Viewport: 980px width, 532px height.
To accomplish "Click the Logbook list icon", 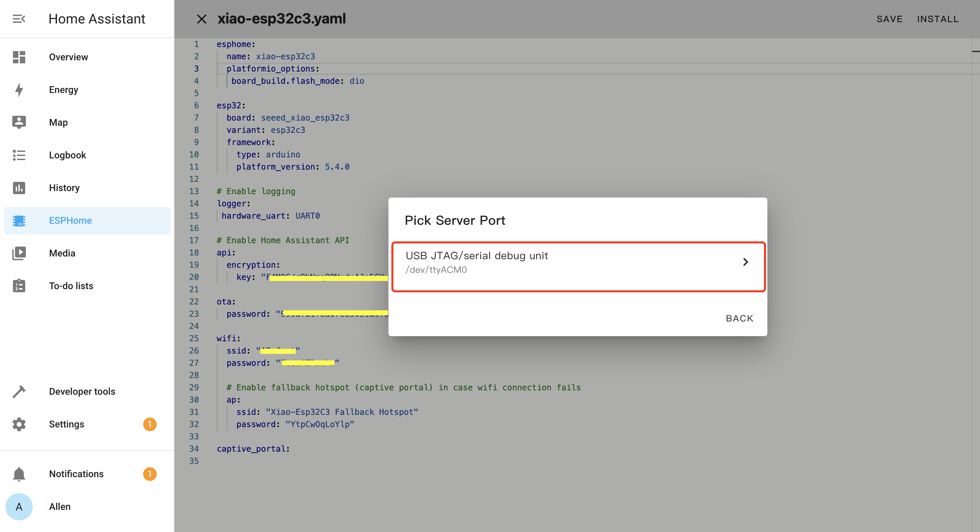I will pyautogui.click(x=19, y=155).
